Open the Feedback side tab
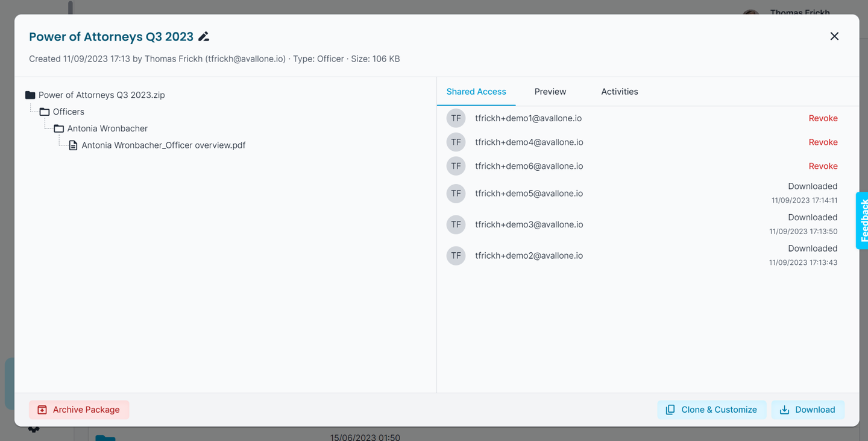868x441 pixels. [x=863, y=221]
